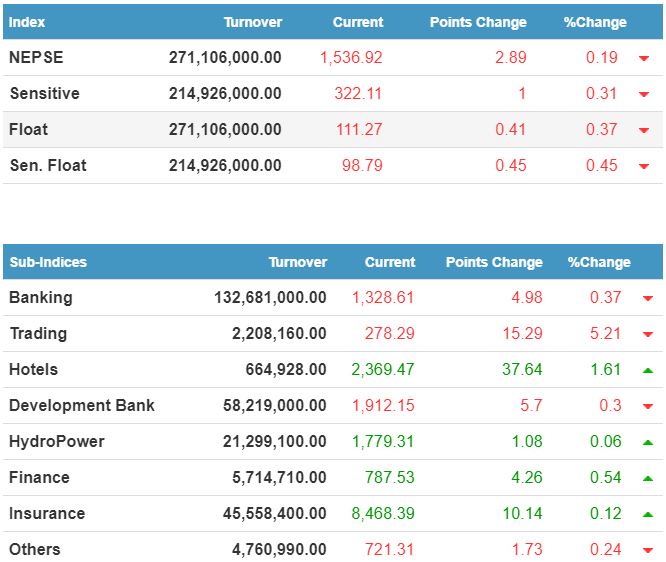Select the Float index row label
This screenshot has height=562, width=666.
(29, 130)
